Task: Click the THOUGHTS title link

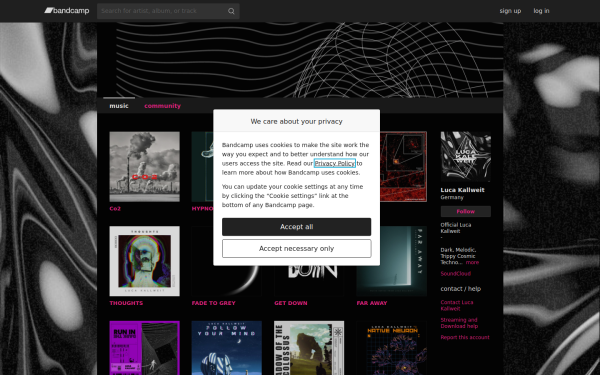Action: point(126,303)
